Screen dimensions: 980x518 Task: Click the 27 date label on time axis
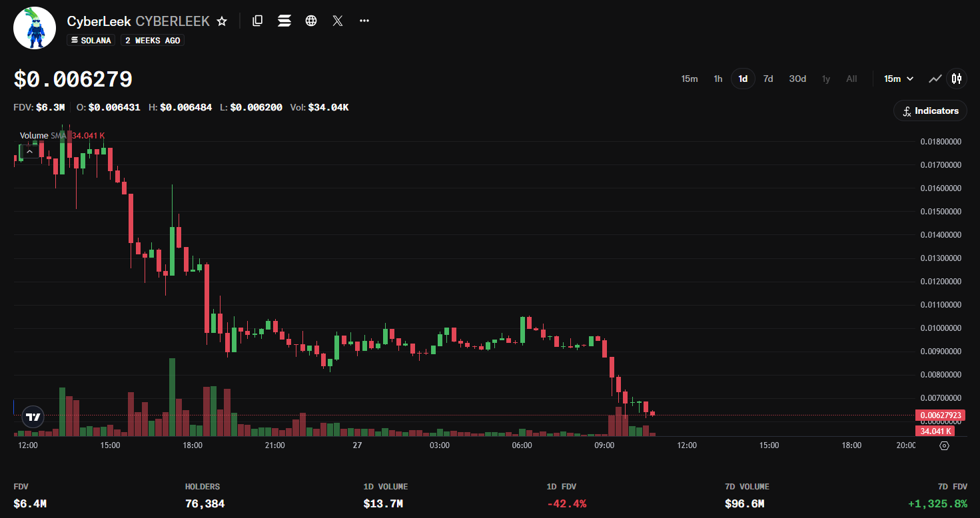pyautogui.click(x=357, y=445)
